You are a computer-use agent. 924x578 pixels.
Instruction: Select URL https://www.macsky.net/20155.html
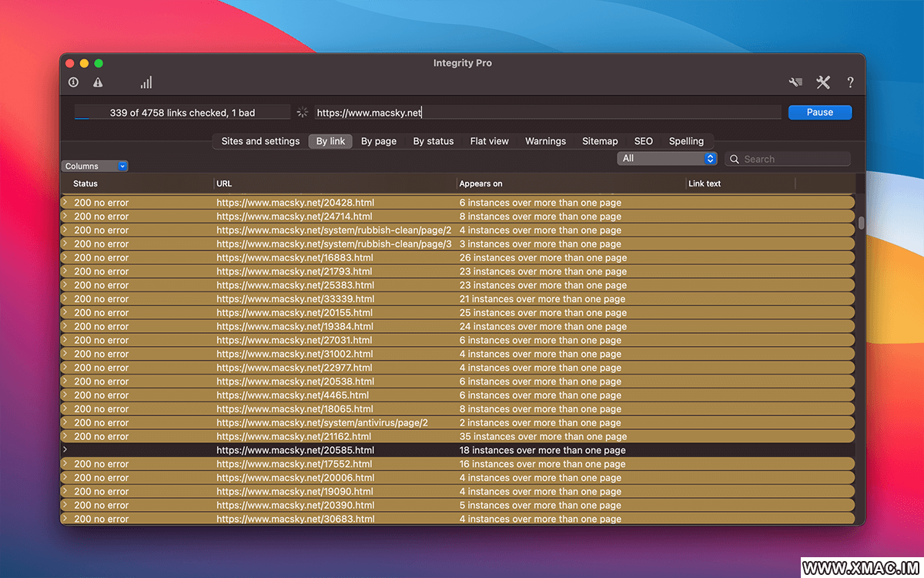tap(295, 313)
